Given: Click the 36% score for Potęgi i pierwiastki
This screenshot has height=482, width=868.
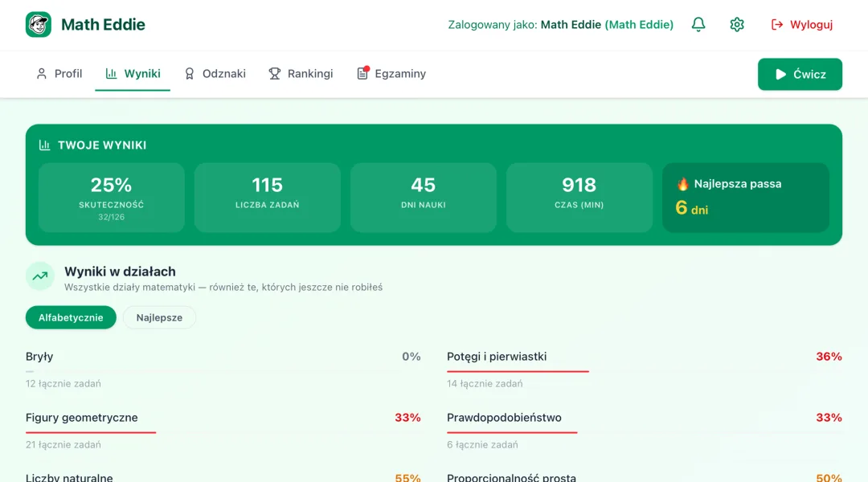Looking at the screenshot, I should click(829, 357).
